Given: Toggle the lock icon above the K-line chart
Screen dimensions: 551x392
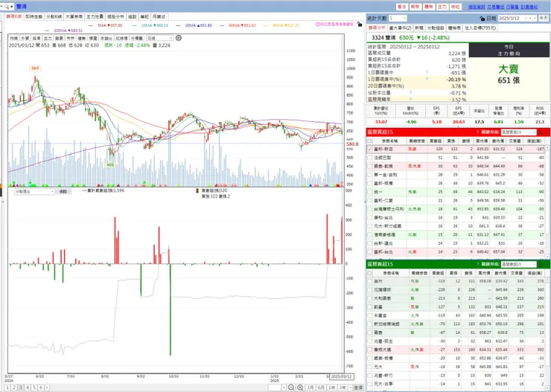Looking at the screenshot, I should click(359, 25).
